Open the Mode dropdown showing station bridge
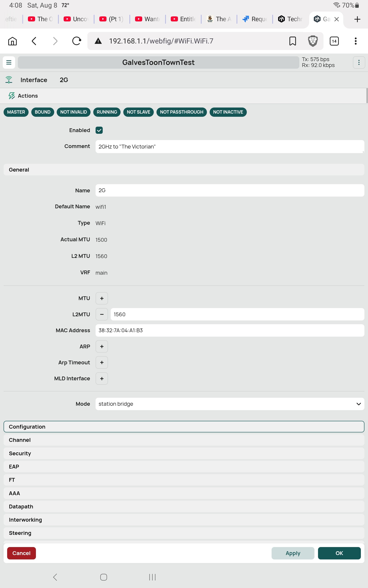 (x=230, y=404)
